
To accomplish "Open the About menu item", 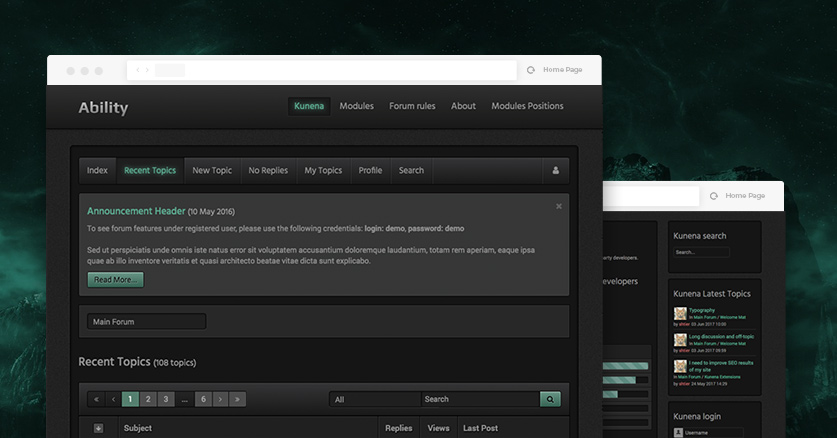I will click(x=463, y=106).
